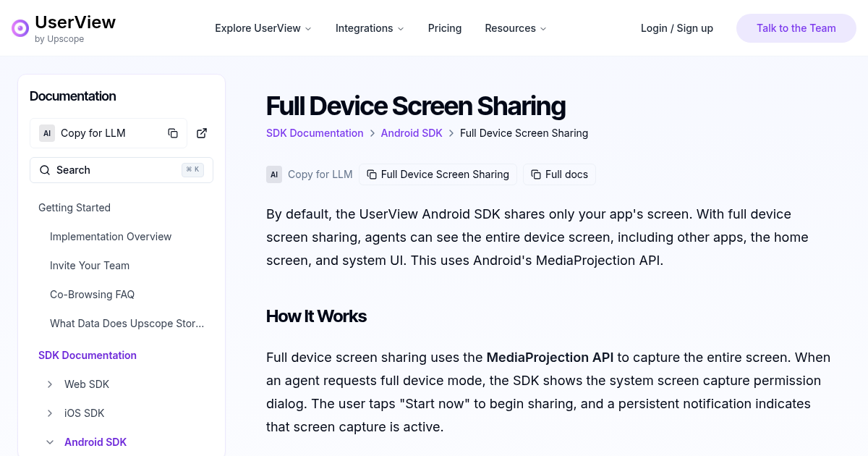Click the How It Works heading
Viewport: 868px width, 456px height.
(x=316, y=316)
